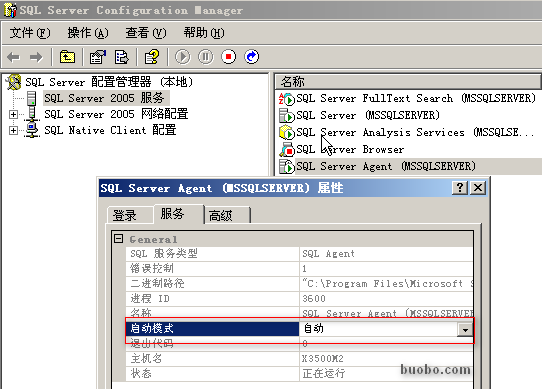Image resolution: width=542 pixels, height=389 pixels.
Task: Select SQL Server FullText Search row text
Action: (x=416, y=99)
